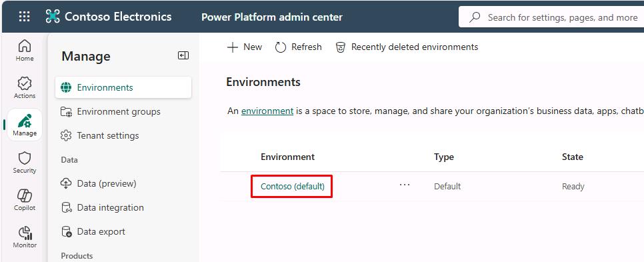The image size is (644, 262).
Task: Open the Contoso (default) environment
Action: tap(293, 187)
